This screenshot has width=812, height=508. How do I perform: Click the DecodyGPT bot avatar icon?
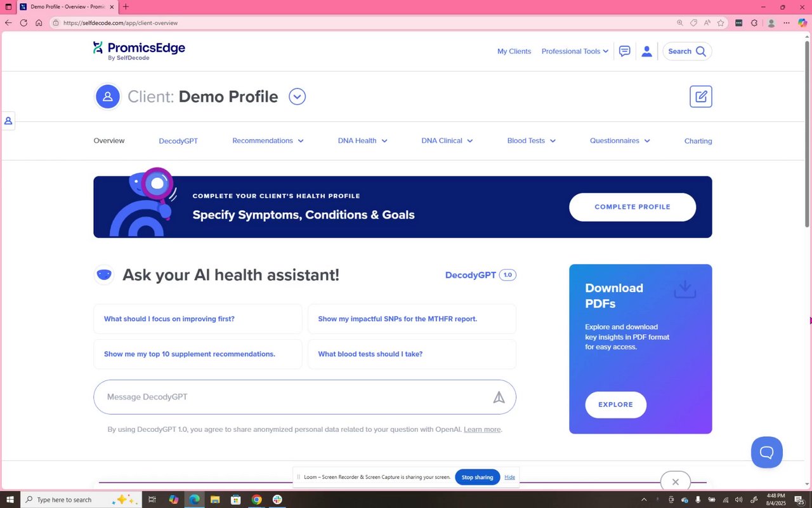[x=104, y=275]
